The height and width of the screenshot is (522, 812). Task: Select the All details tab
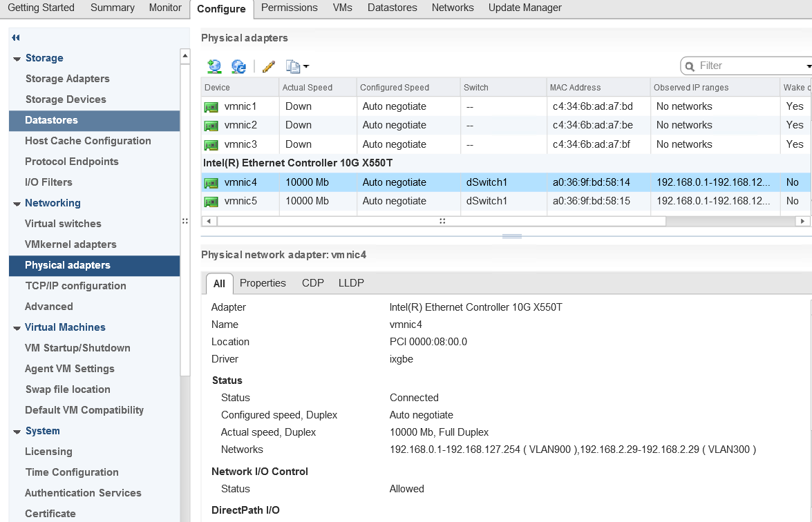(x=219, y=284)
